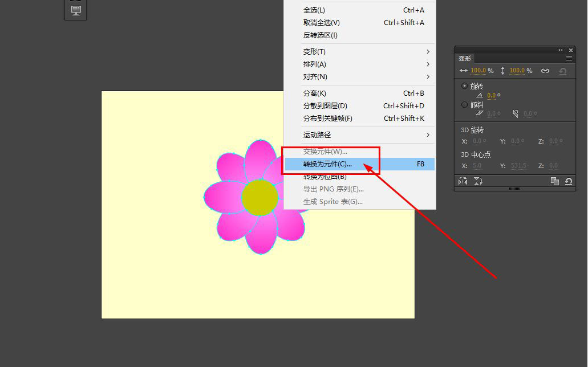Click the 3D rotation X value field
Viewport: 588px width, 367px height.
(478, 141)
